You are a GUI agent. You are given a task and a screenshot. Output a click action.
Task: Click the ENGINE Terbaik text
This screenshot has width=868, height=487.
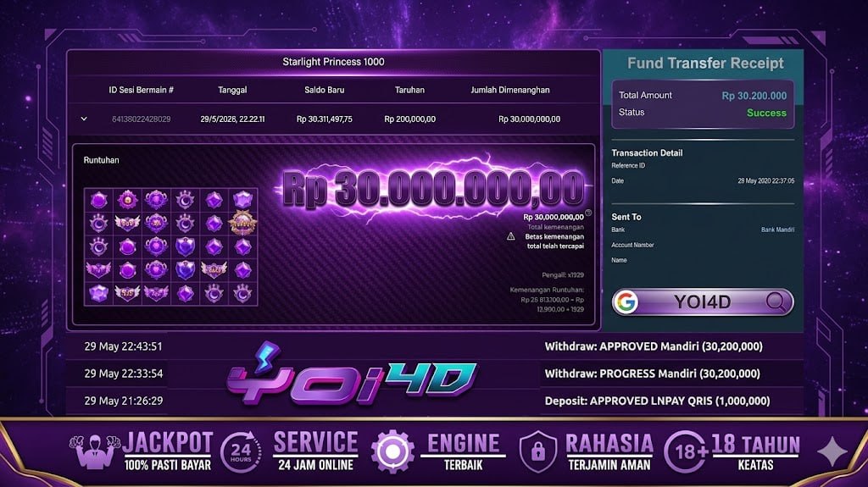point(464,451)
